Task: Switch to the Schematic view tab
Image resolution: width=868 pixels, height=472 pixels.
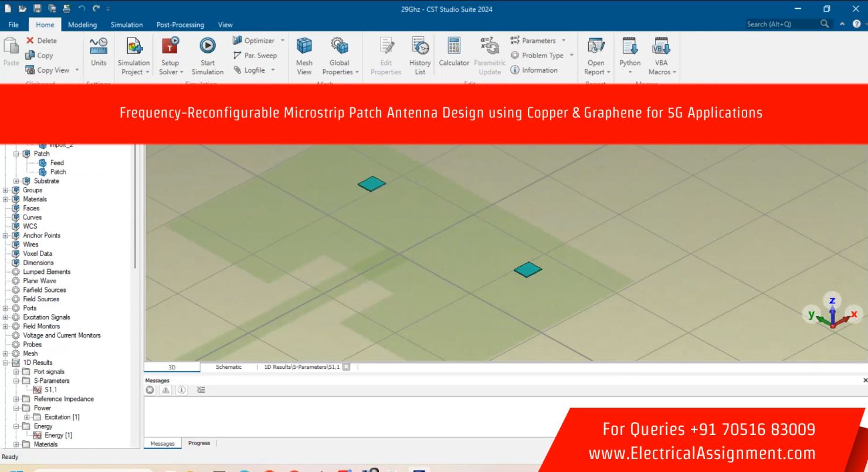Action: click(x=228, y=367)
